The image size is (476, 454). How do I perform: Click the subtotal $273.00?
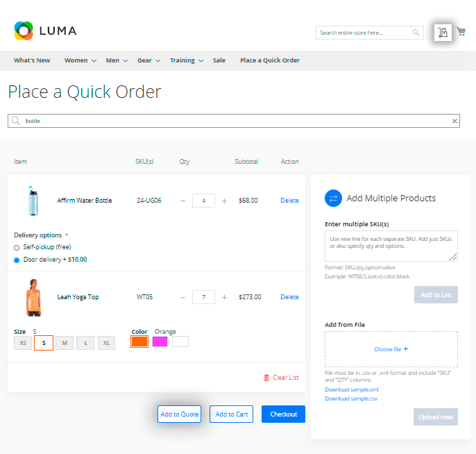(250, 297)
